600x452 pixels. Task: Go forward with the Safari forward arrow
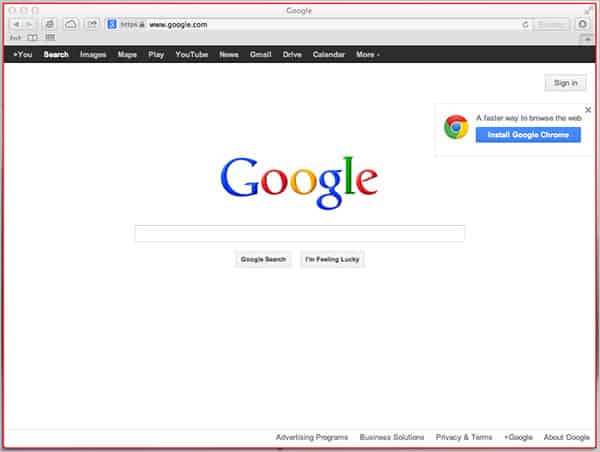point(29,24)
